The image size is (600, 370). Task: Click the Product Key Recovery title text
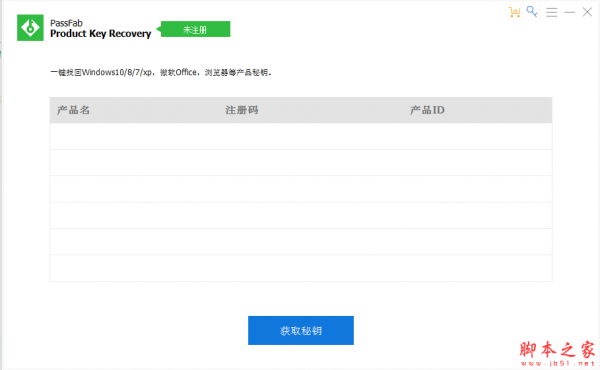(x=101, y=34)
